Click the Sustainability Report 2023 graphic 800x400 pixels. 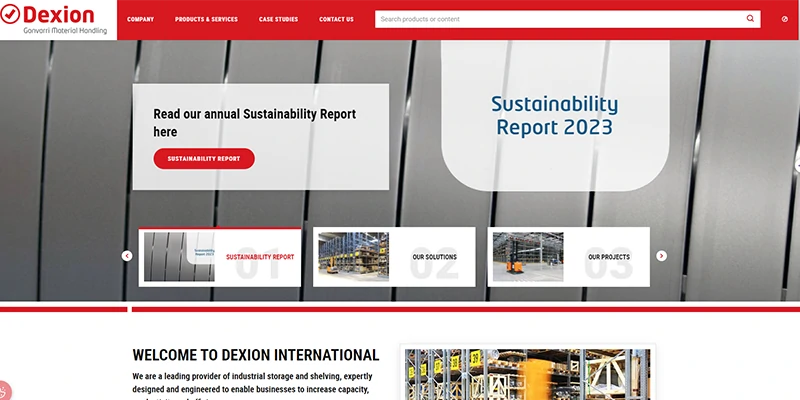555,116
